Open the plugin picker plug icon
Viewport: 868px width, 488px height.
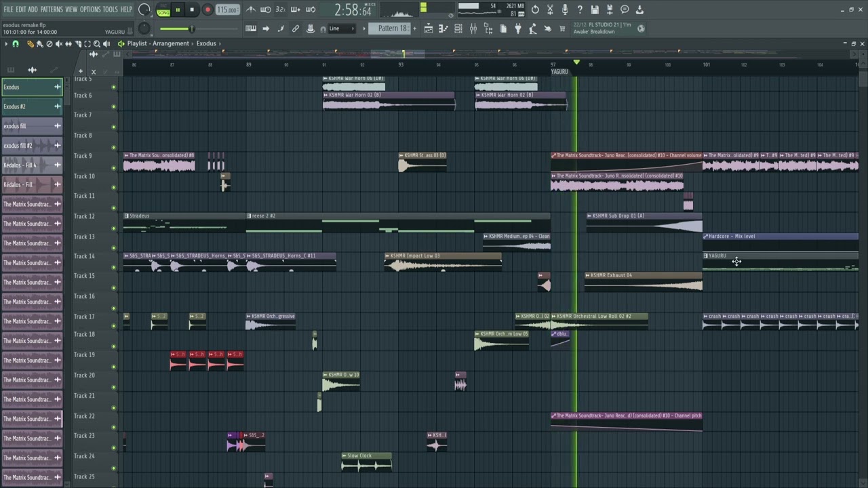pyautogui.click(x=518, y=28)
